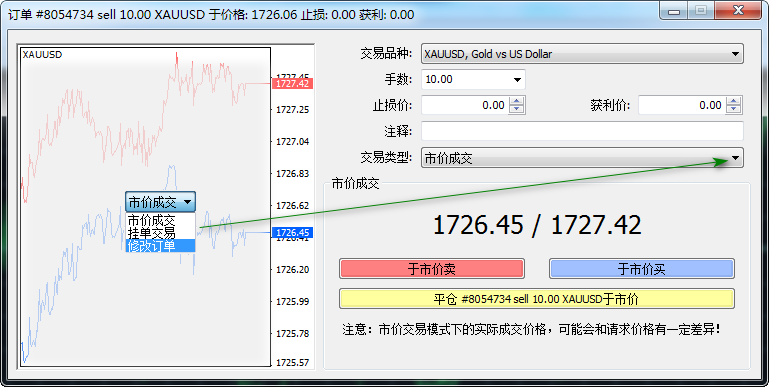Click the inset 市价成交 combo box on the chart
The width and height of the screenshot is (769, 387).
160,202
